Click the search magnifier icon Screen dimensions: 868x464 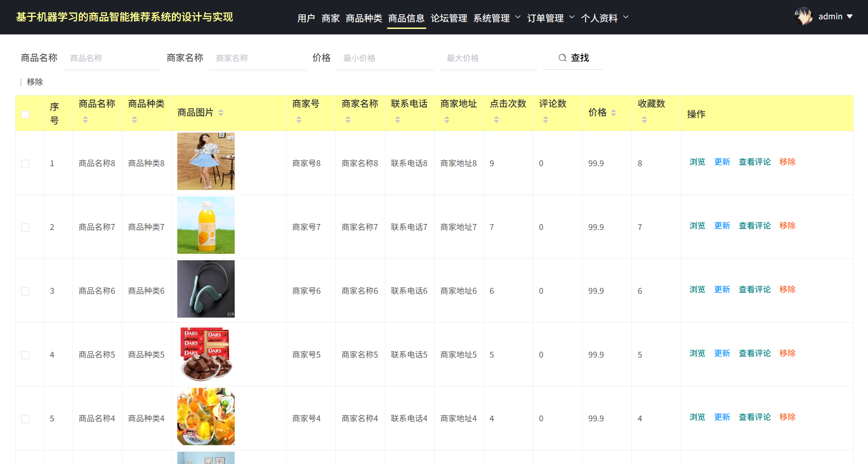tap(562, 58)
